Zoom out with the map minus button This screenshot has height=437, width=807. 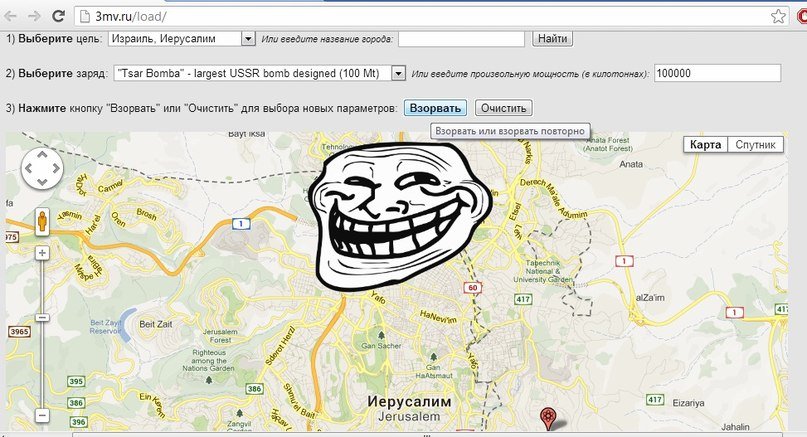pyautogui.click(x=42, y=415)
